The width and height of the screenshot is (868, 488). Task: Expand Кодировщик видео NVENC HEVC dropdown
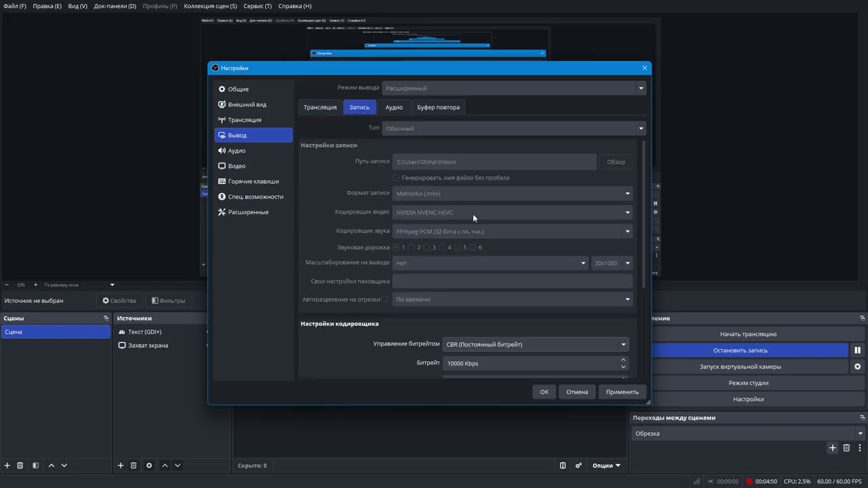click(x=513, y=212)
